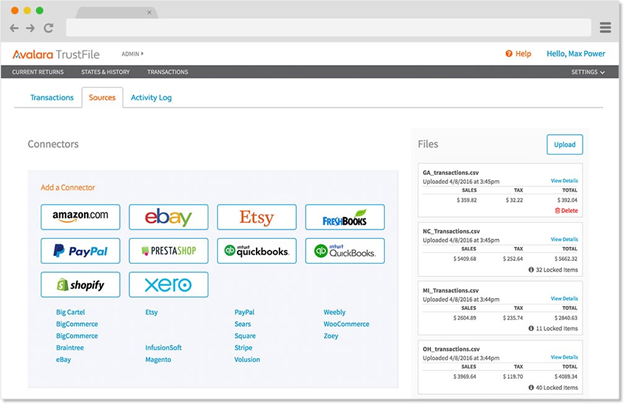
Task: Click the $ 392.04 total value
Action: [567, 200]
